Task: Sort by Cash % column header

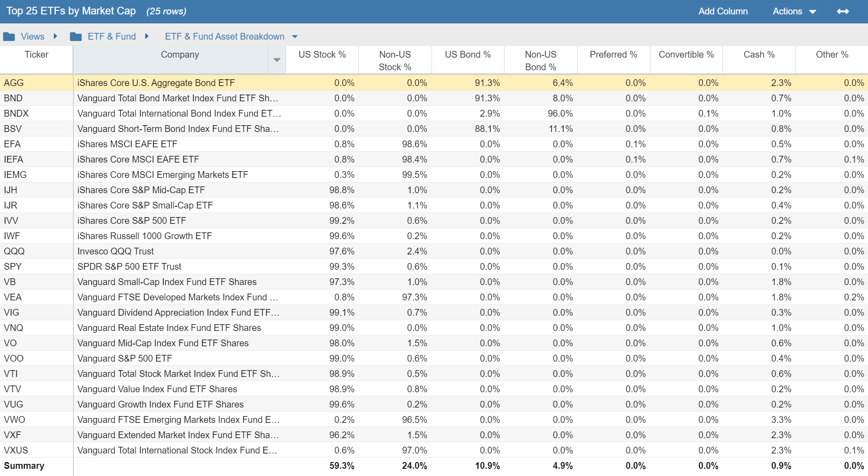Action: [759, 60]
